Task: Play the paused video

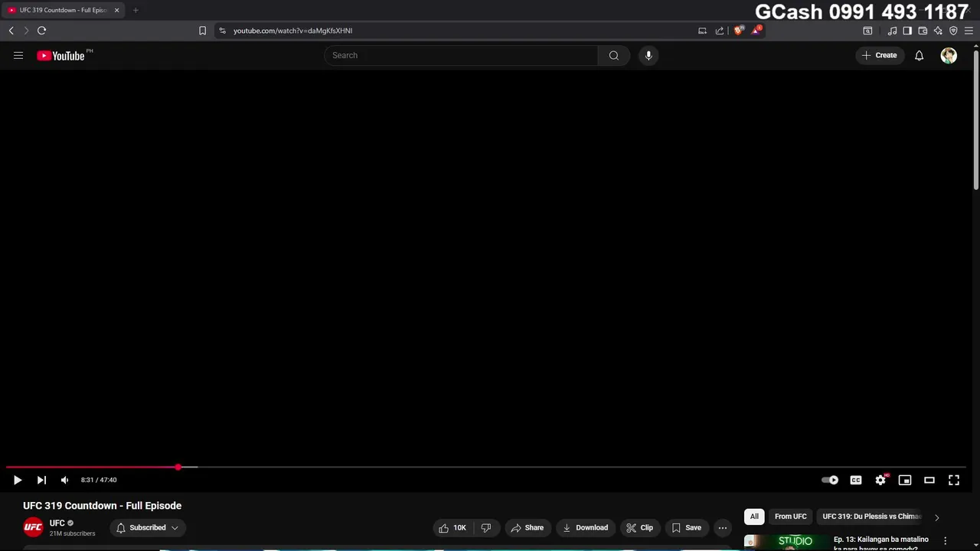Action: click(18, 480)
